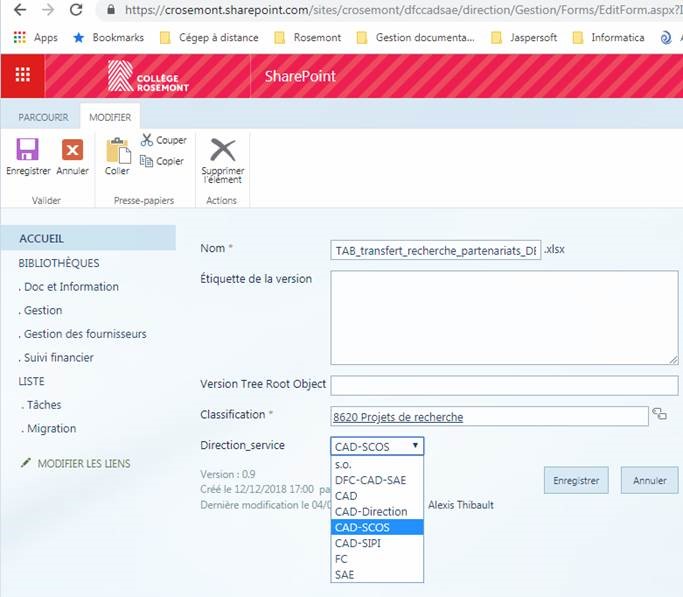Open the SharePoint app launcher grid
683x597 pixels.
point(23,76)
